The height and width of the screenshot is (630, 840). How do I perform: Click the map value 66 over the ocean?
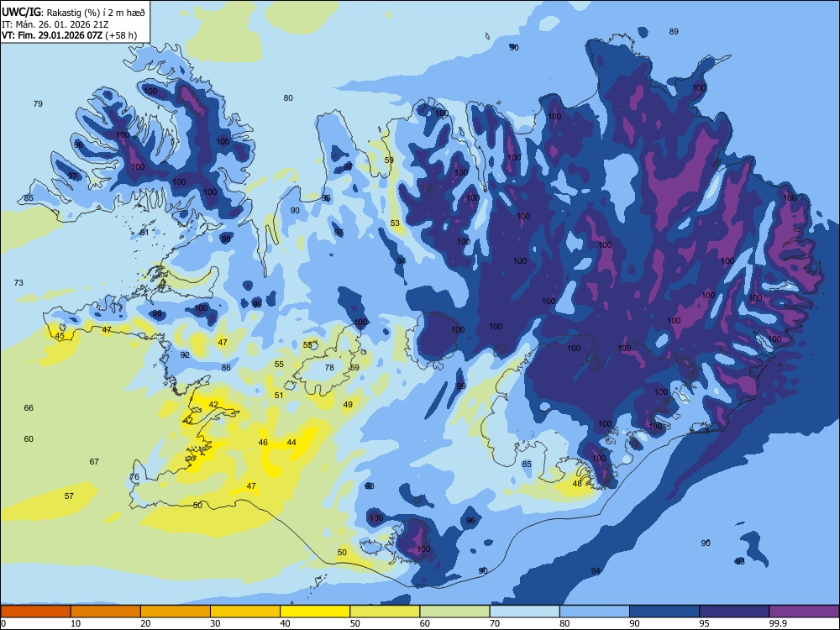click(29, 407)
